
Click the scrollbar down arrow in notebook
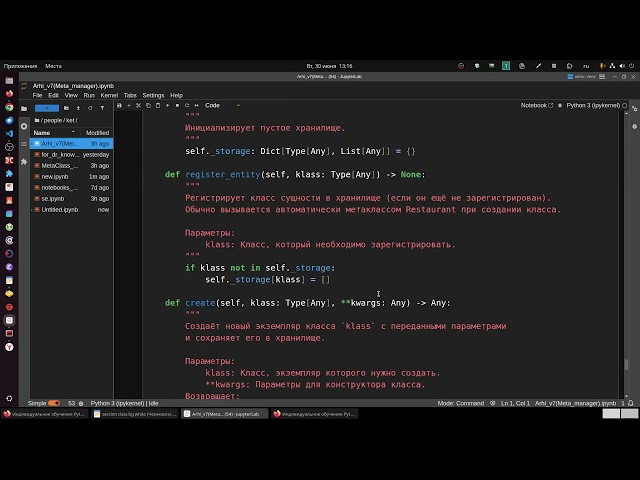click(626, 396)
